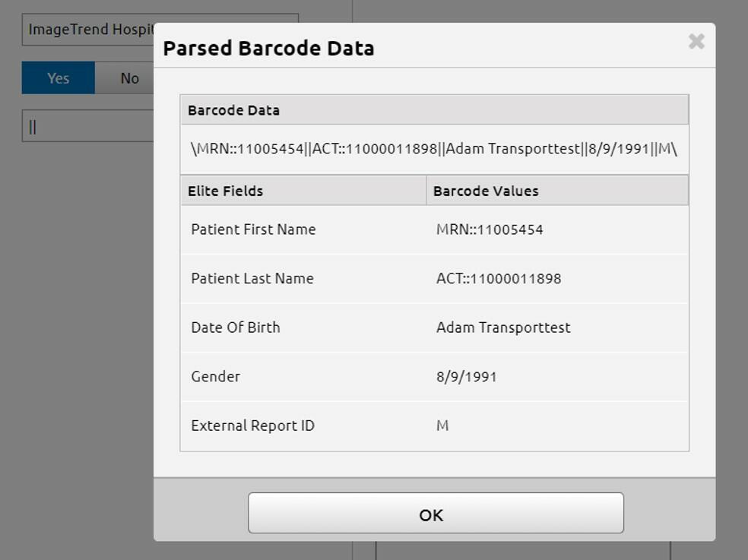Click the Adam Transporttest barcode value
Viewport: 748px width, 560px height.
tap(503, 327)
